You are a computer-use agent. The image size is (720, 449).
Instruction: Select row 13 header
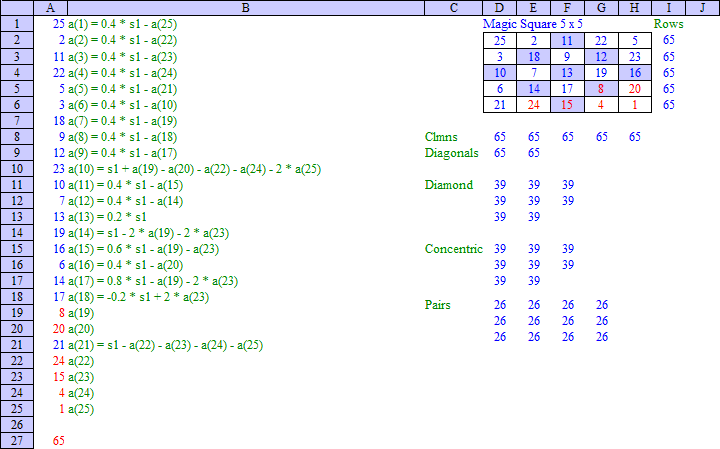(x=17, y=216)
